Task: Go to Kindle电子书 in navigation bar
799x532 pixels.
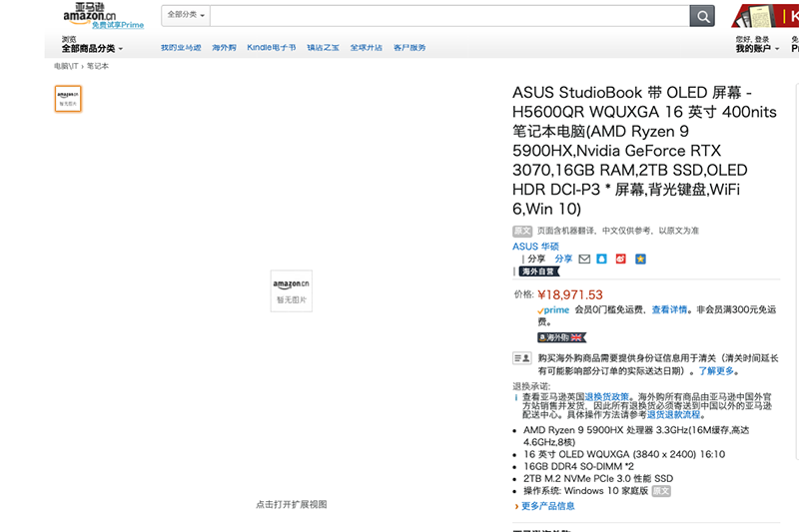Action: point(272,48)
